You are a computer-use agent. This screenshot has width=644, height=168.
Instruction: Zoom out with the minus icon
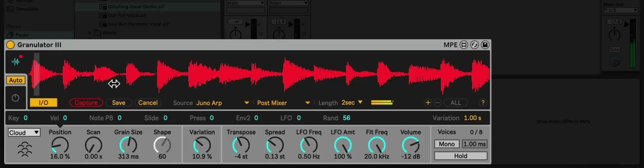click(437, 103)
